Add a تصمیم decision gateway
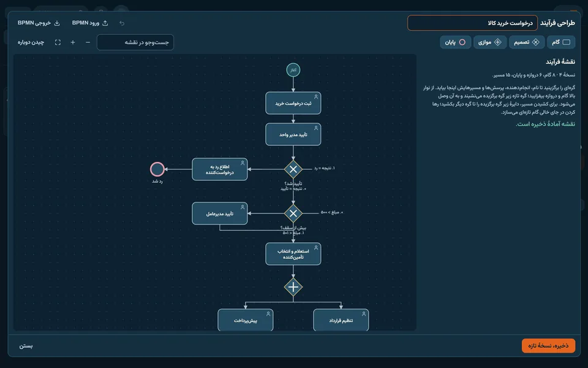 tap(527, 42)
